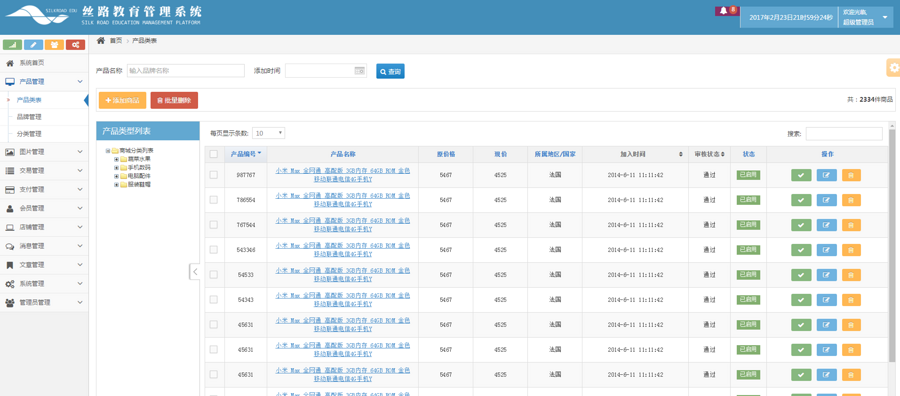Edit product T6T544 via blue button

coord(827,225)
